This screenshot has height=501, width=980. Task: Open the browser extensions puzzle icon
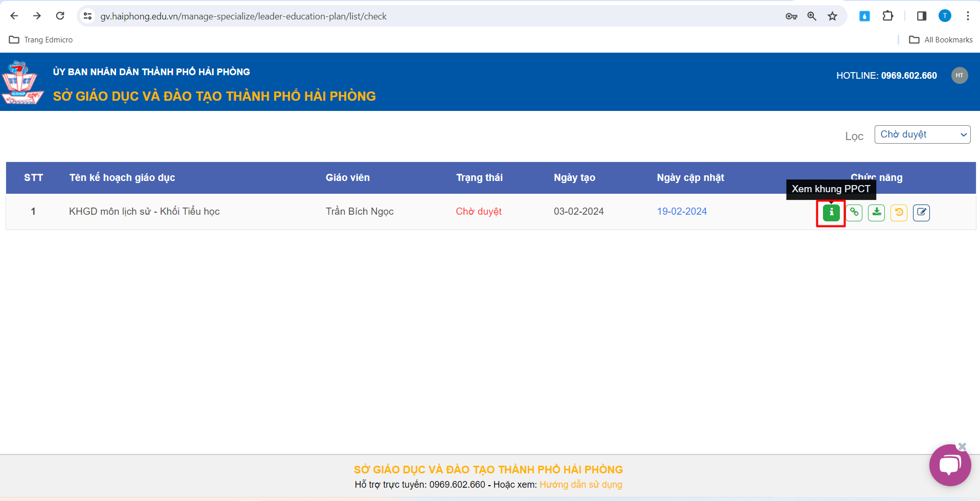[x=888, y=16]
